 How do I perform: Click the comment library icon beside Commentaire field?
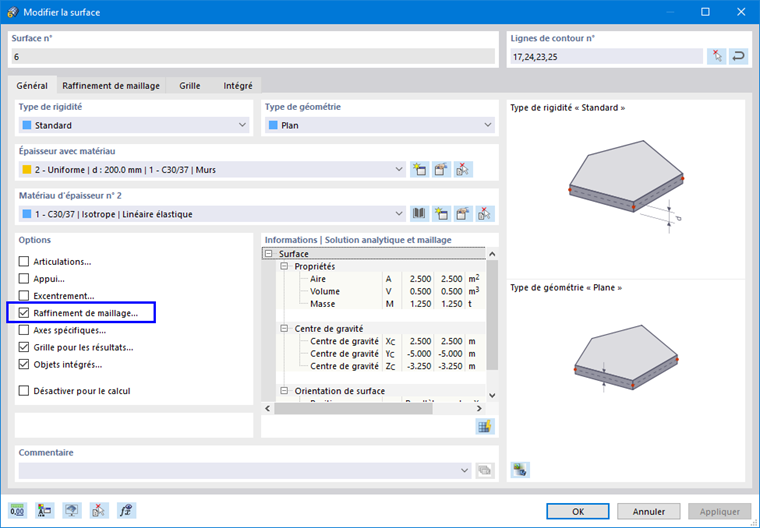pos(484,470)
